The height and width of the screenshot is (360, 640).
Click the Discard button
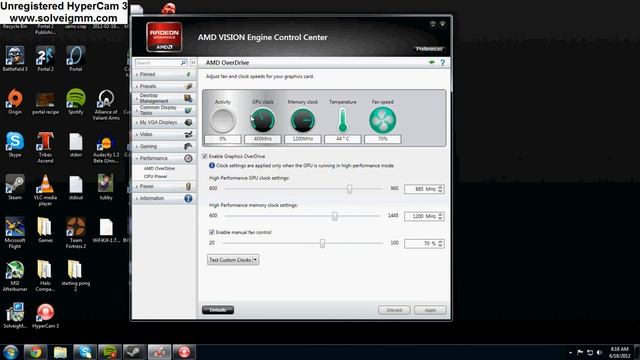click(x=394, y=310)
